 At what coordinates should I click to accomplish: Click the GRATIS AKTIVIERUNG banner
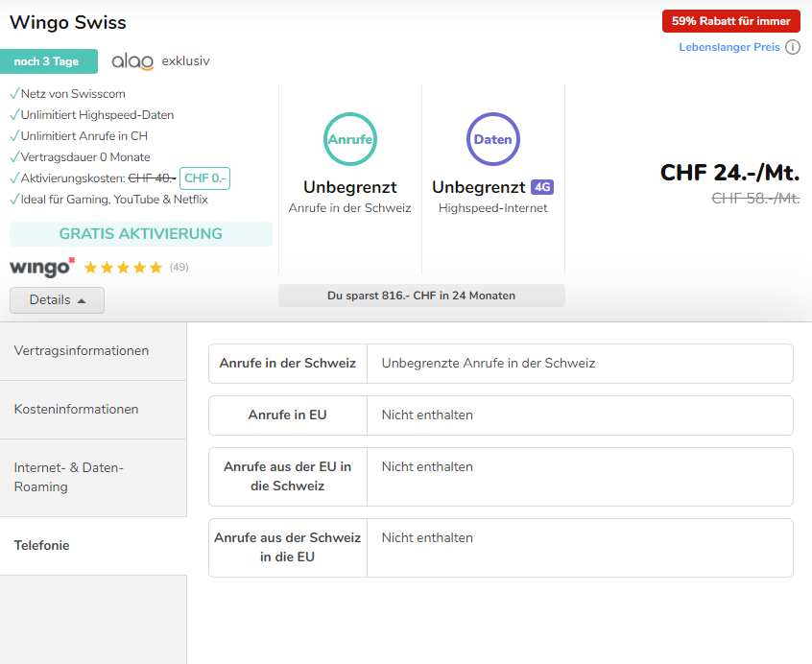point(140,234)
